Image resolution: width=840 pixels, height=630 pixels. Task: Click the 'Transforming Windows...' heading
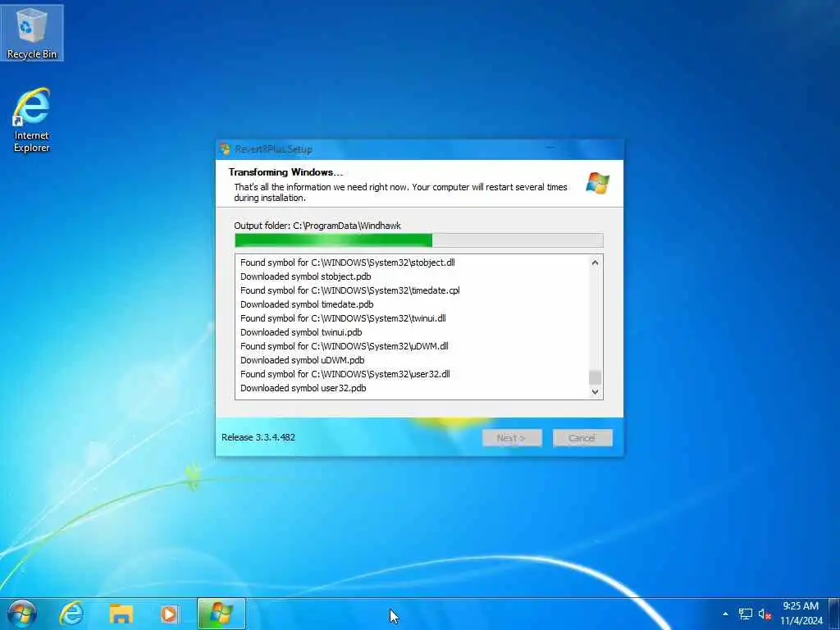point(285,172)
